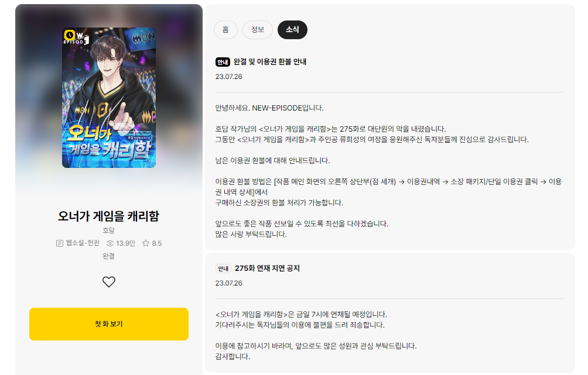Open the 완결 및 이용권 환불 안내 notice title
588x375 pixels.
pyautogui.click(x=270, y=62)
